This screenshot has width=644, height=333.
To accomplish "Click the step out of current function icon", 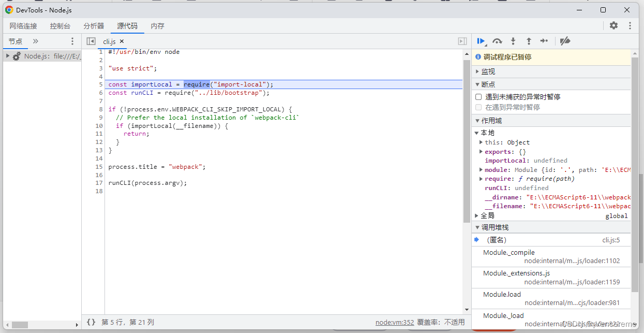I will click(528, 41).
